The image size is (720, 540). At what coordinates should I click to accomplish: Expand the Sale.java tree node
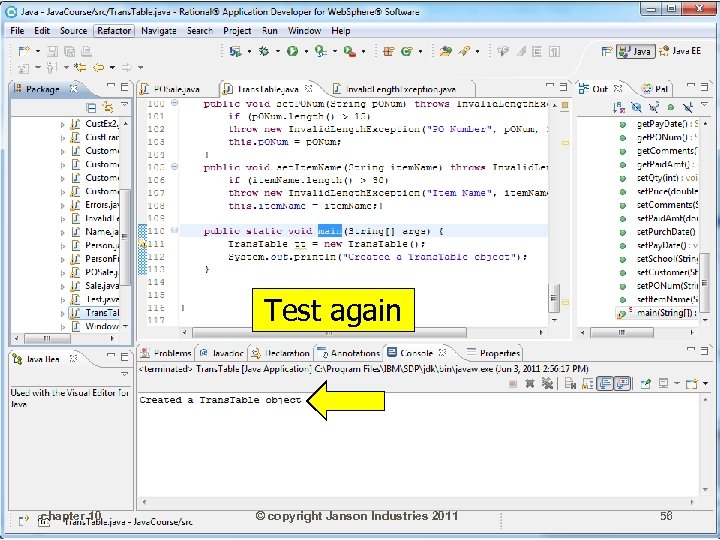tap(62, 287)
